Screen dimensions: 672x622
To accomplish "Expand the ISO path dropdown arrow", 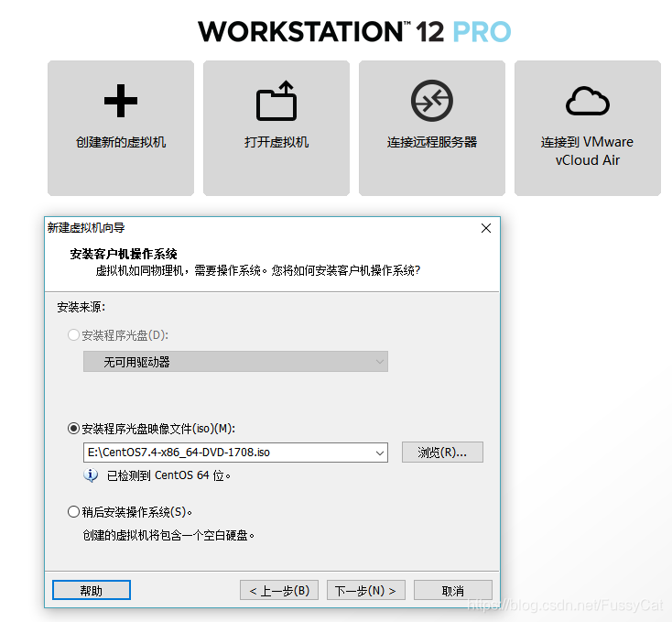I will point(380,453).
